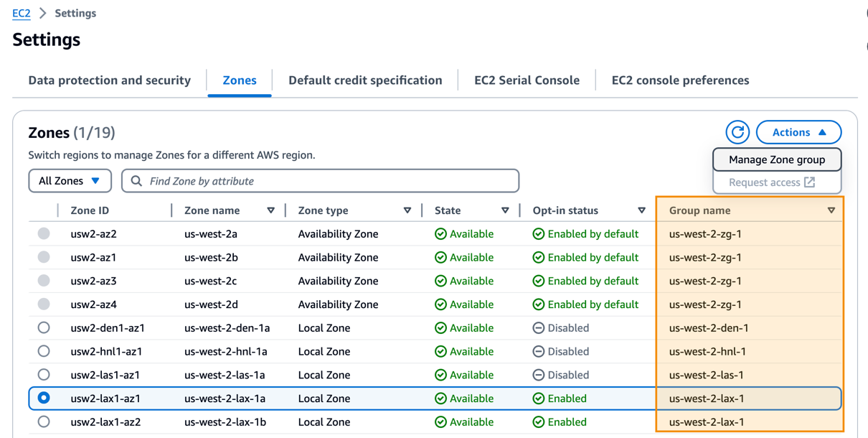The image size is (868, 438).
Task: Sort by Zone type column arrow
Action: coord(407,210)
